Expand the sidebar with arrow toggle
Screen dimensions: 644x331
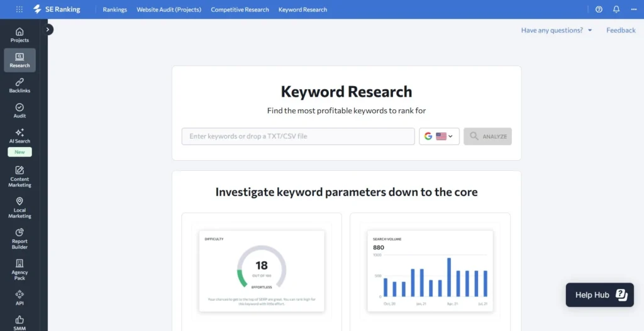pyautogui.click(x=48, y=30)
